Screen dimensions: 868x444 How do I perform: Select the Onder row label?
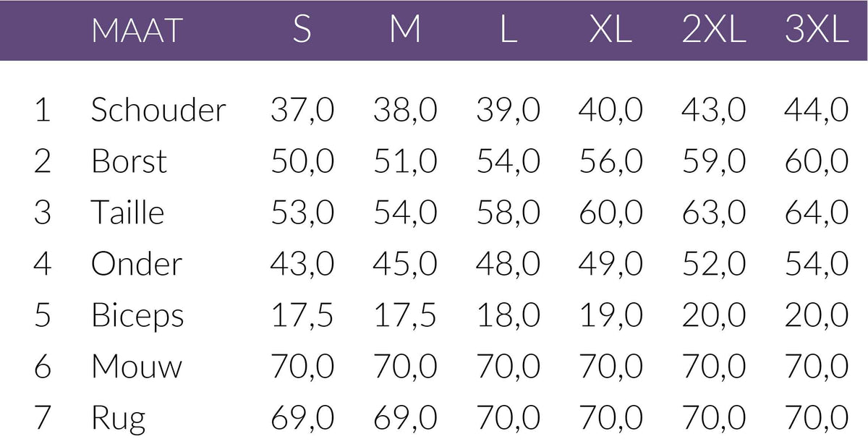136,264
